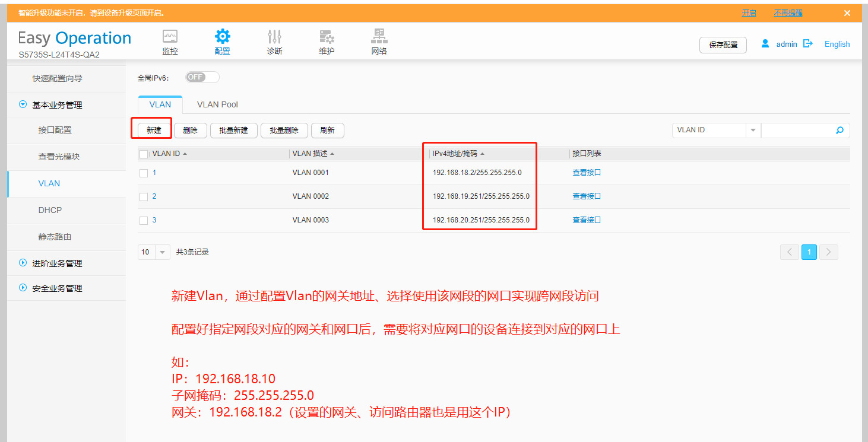Click the 新建 button to create VLAN
The image size is (868, 442).
tap(153, 130)
